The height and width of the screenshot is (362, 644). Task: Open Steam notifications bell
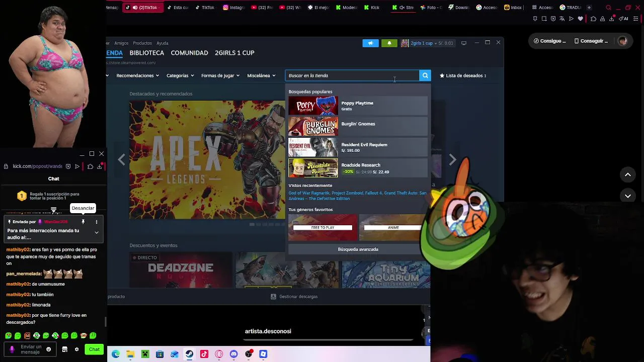point(389,43)
